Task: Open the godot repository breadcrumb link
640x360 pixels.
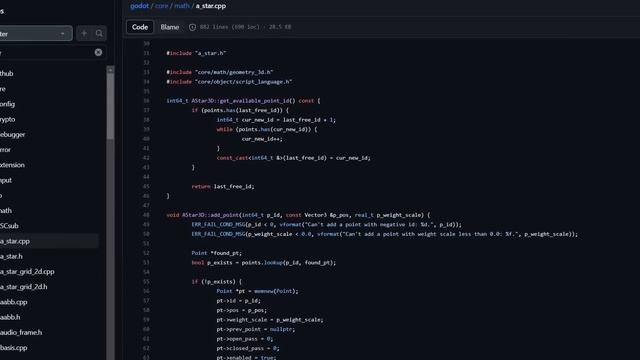Action: coord(139,6)
